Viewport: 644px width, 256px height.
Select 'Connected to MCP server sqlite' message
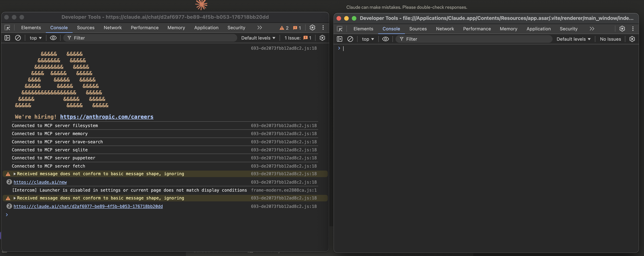[x=50, y=150]
